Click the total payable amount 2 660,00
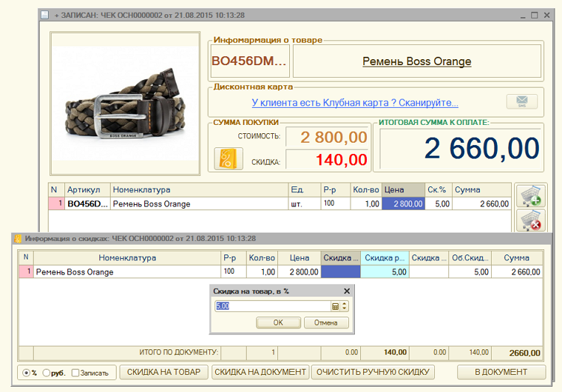 [460, 148]
